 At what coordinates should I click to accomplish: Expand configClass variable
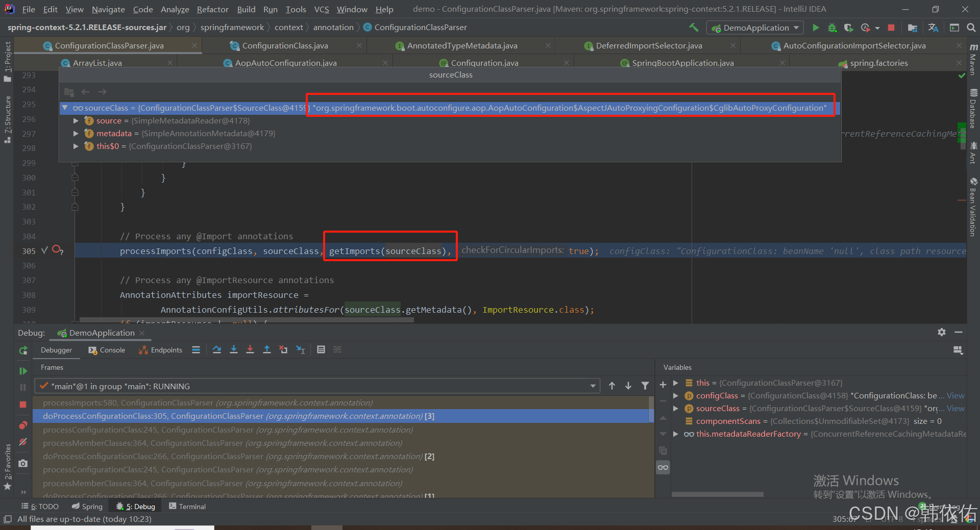[676, 395]
